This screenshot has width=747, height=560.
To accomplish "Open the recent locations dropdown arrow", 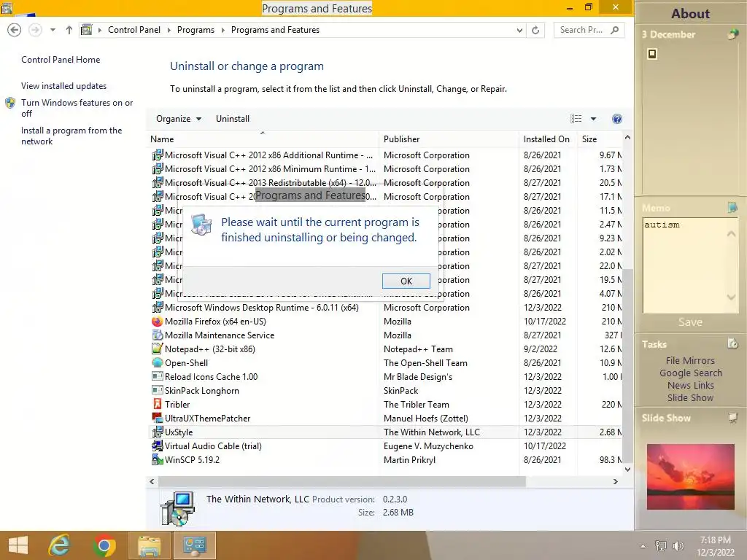I will pyautogui.click(x=53, y=30).
